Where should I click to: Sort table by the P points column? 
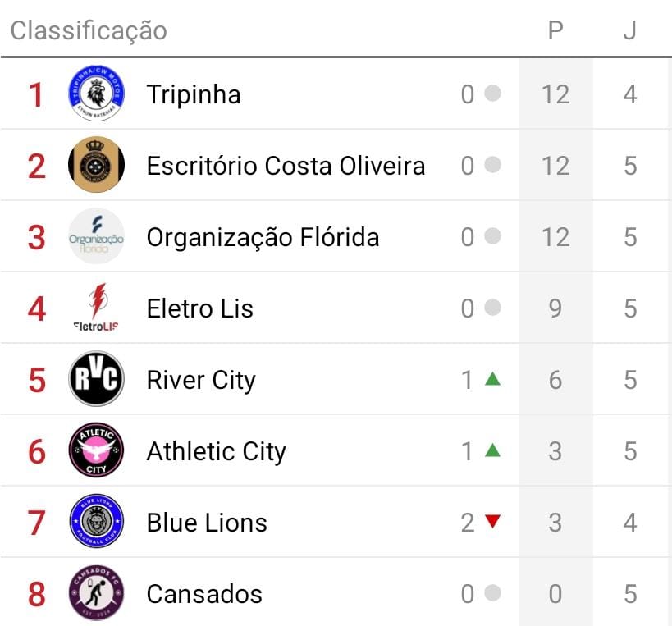(555, 31)
